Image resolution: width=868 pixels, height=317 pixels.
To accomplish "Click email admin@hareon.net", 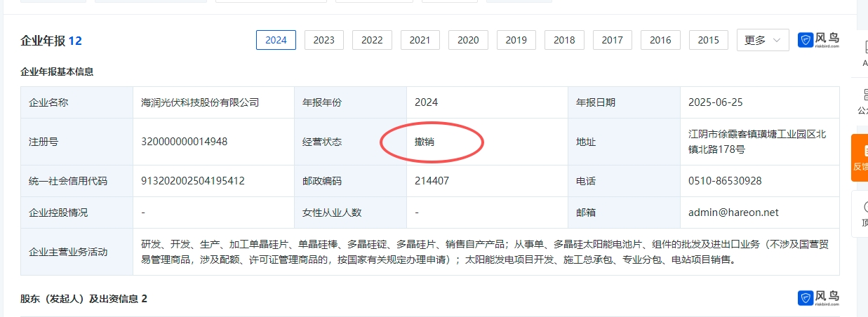I will [733, 212].
